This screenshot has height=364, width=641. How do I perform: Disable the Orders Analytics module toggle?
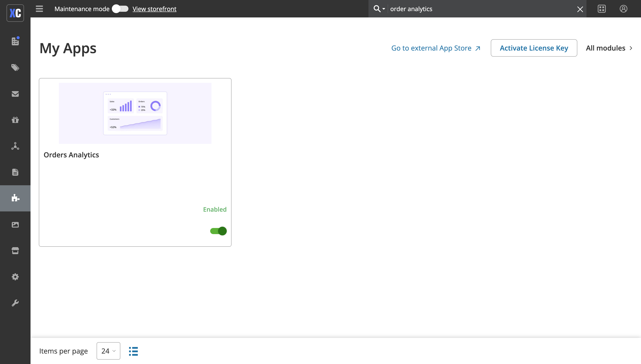[x=218, y=231]
